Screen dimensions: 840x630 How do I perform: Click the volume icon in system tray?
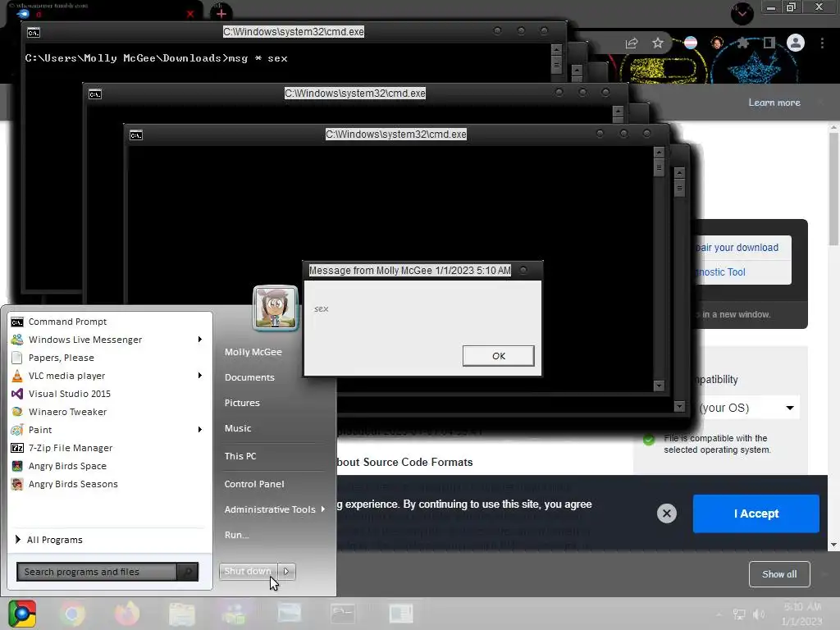tap(759, 614)
